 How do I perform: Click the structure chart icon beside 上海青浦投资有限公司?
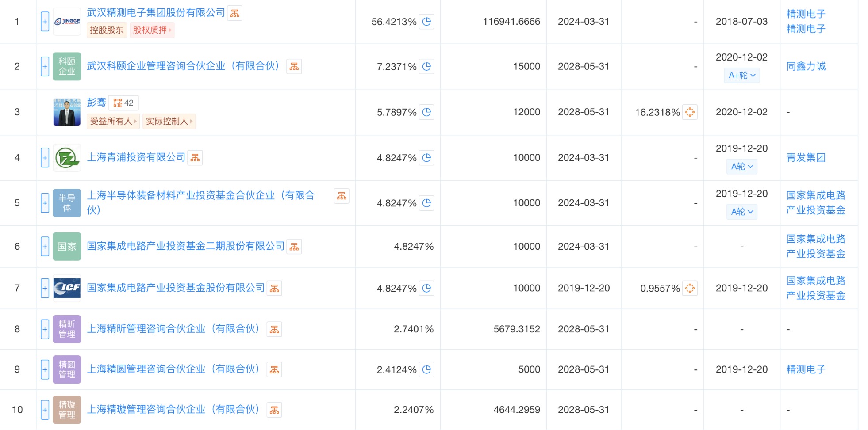coord(195,158)
